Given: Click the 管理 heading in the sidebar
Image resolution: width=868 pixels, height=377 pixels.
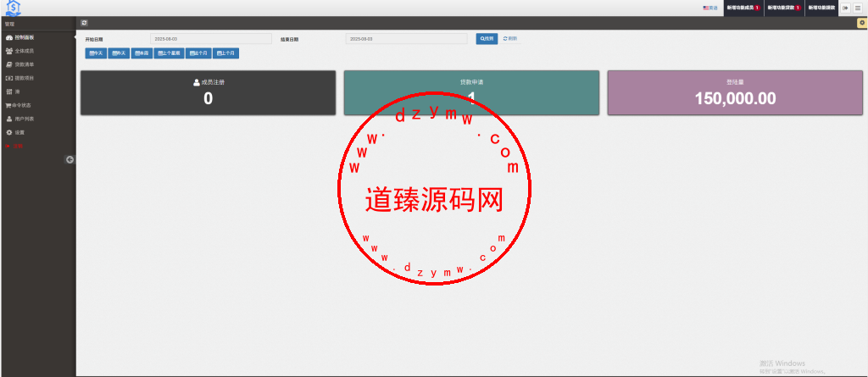Looking at the screenshot, I should click(9, 25).
